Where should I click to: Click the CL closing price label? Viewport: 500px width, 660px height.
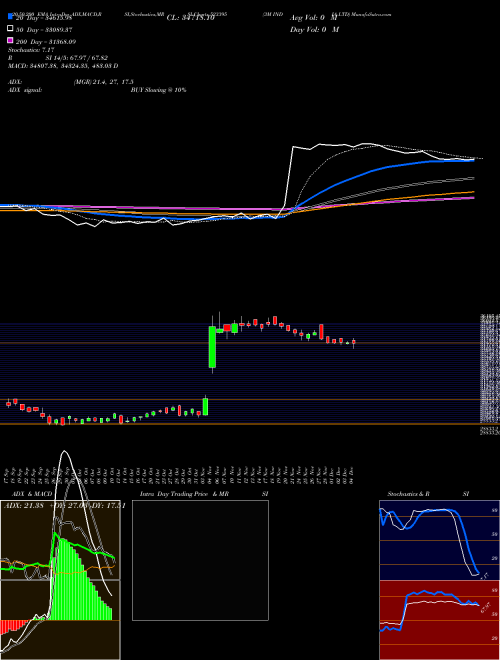pos(191,18)
